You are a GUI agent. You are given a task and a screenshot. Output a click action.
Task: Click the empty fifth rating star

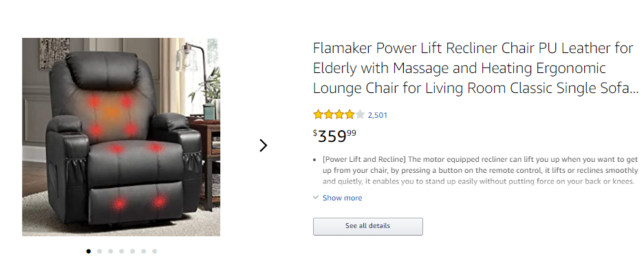360,115
